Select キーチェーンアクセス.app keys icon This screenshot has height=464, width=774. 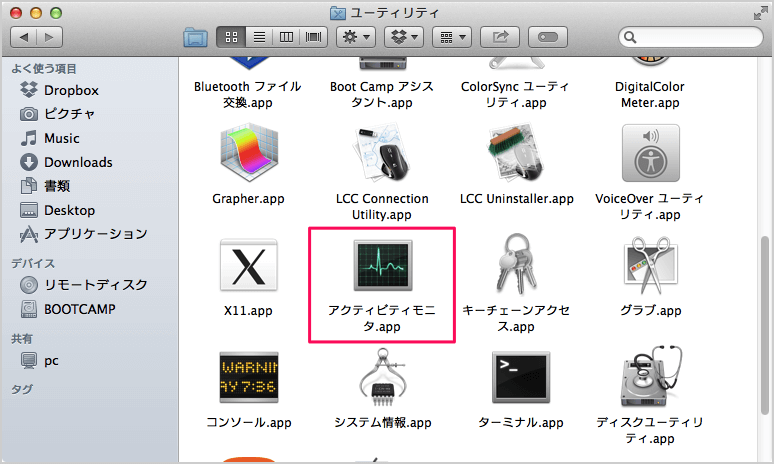point(516,264)
